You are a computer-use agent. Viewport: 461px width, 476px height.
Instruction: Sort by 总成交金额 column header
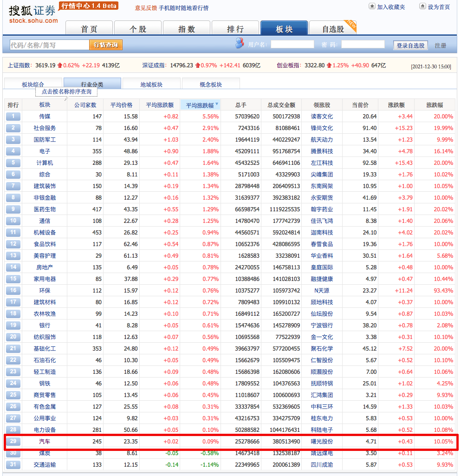pos(281,105)
